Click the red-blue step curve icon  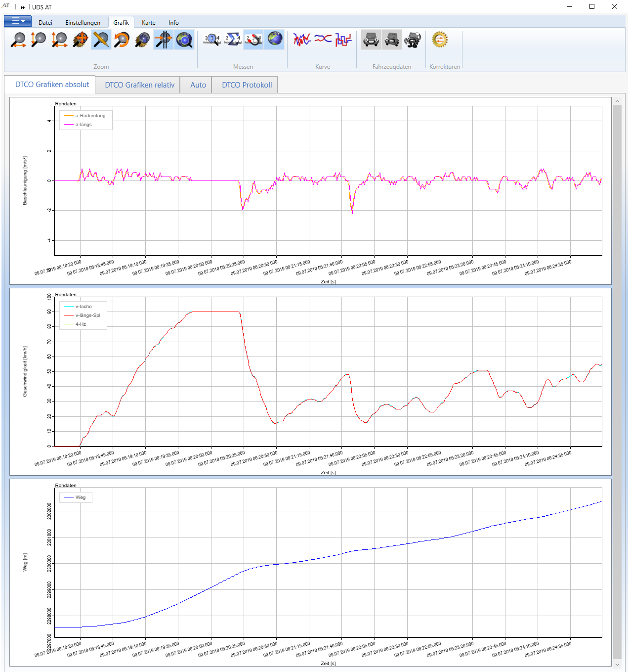[343, 40]
